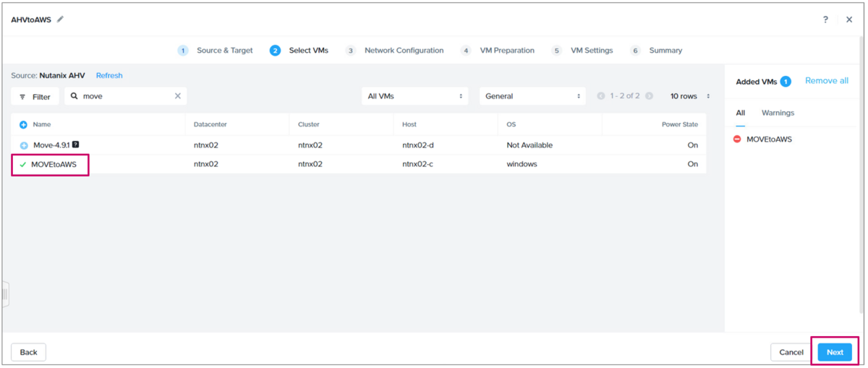This screenshot has width=868, height=368.
Task: Go to step 4 VM Preparation
Action: click(x=498, y=51)
